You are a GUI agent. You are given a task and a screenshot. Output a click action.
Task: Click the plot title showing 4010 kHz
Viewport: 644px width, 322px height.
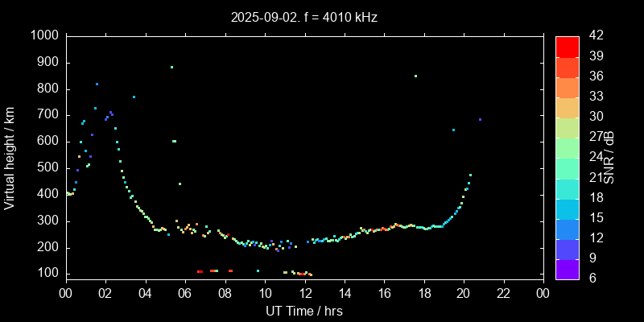click(303, 16)
